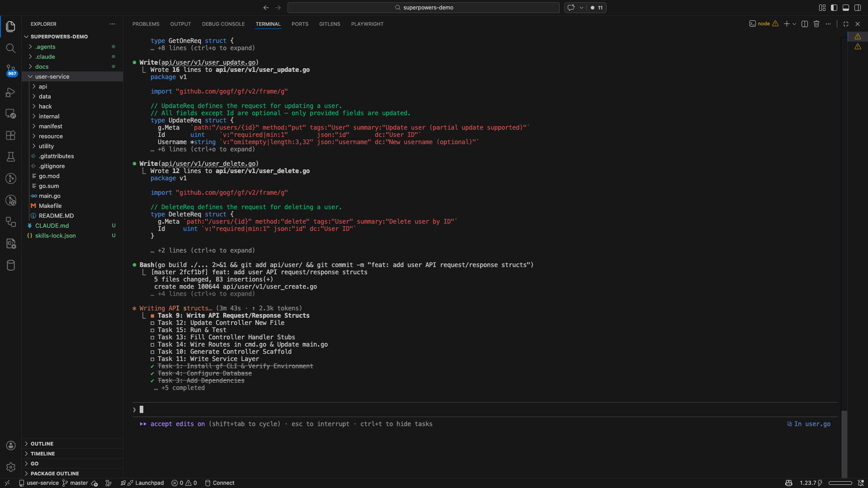Screen dimensions: 868x488
Task: Toggle the bottom panel layout button
Action: tap(846, 8)
